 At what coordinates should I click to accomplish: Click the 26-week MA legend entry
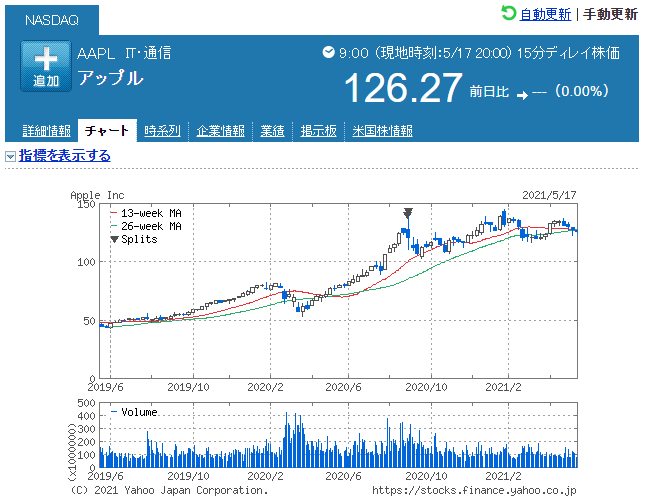(146, 226)
